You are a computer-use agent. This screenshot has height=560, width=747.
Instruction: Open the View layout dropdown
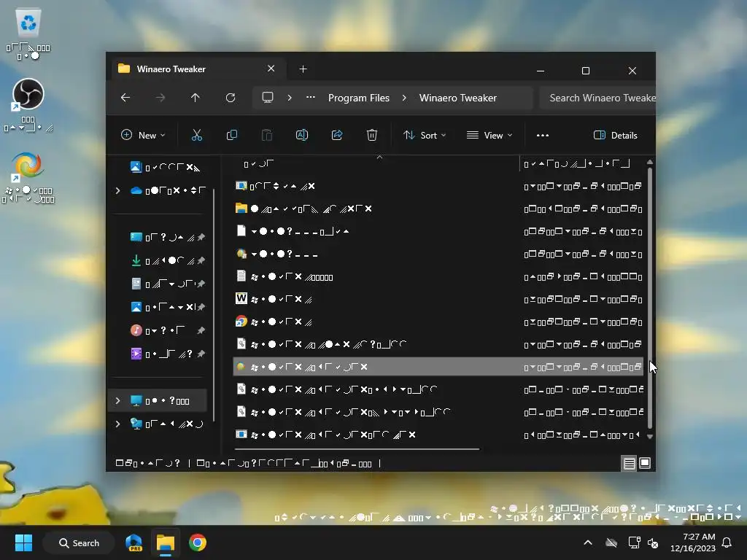[489, 135]
